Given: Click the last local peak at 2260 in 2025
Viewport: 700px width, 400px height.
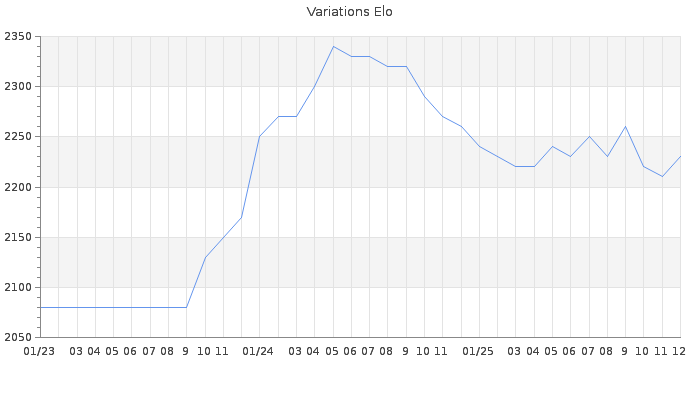Looking at the screenshot, I should point(625,127).
